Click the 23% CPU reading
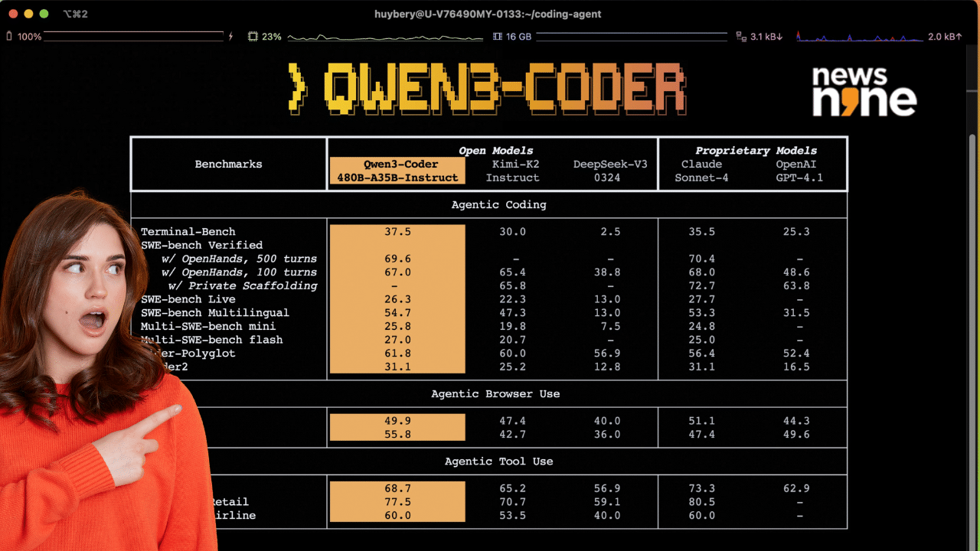The image size is (980, 551). click(272, 36)
